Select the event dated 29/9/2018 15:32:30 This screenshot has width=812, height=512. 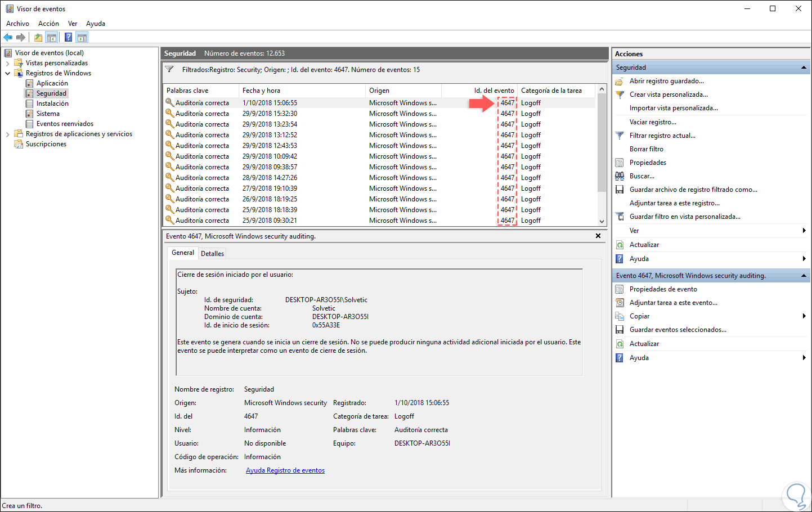[379, 114]
